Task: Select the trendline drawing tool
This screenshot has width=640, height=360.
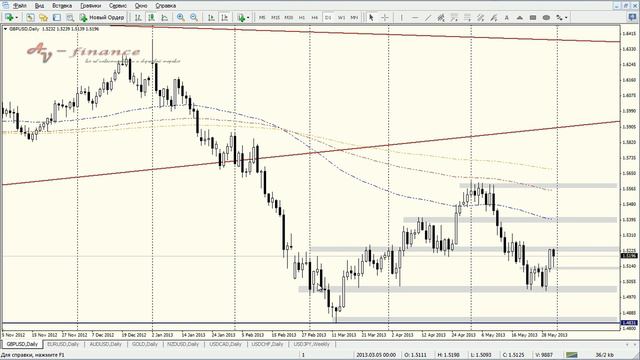Action: pos(428,18)
